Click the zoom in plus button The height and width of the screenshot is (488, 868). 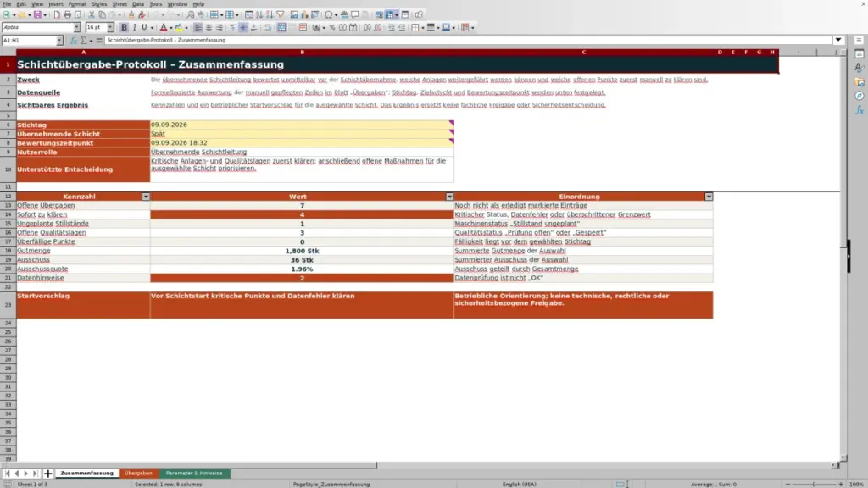pos(840,484)
